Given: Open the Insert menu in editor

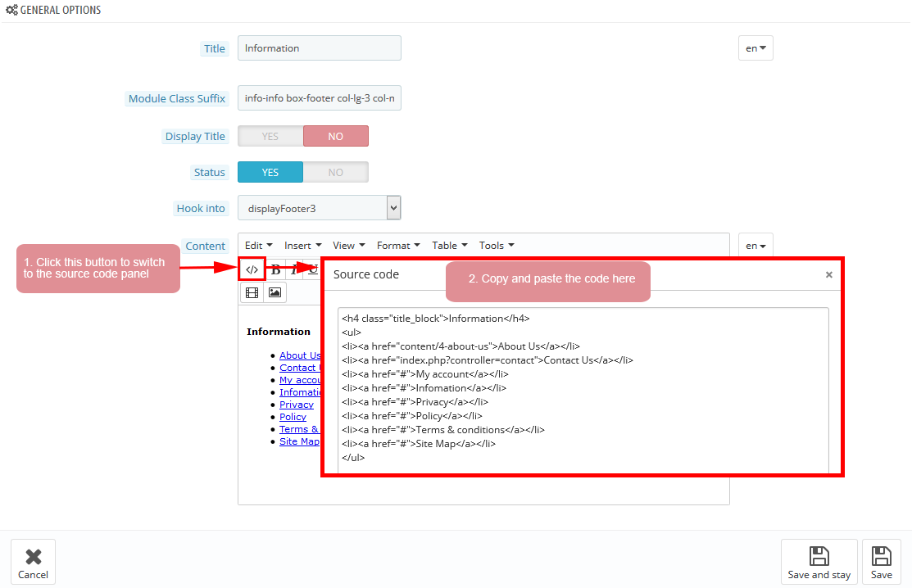Looking at the screenshot, I should point(302,246).
